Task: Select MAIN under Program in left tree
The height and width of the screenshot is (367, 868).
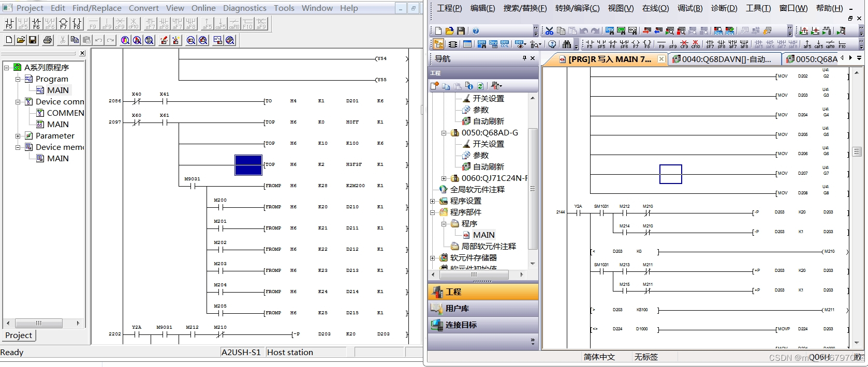Action: click(57, 90)
